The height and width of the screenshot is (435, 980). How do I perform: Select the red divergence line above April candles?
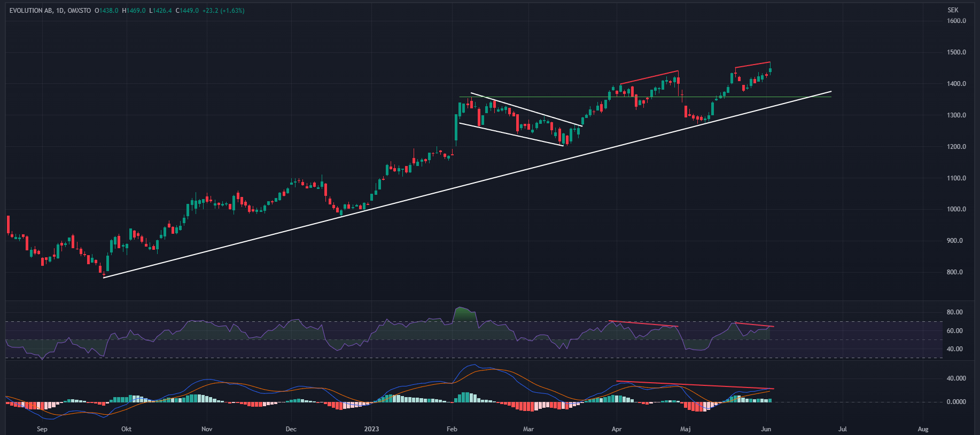pyautogui.click(x=649, y=77)
